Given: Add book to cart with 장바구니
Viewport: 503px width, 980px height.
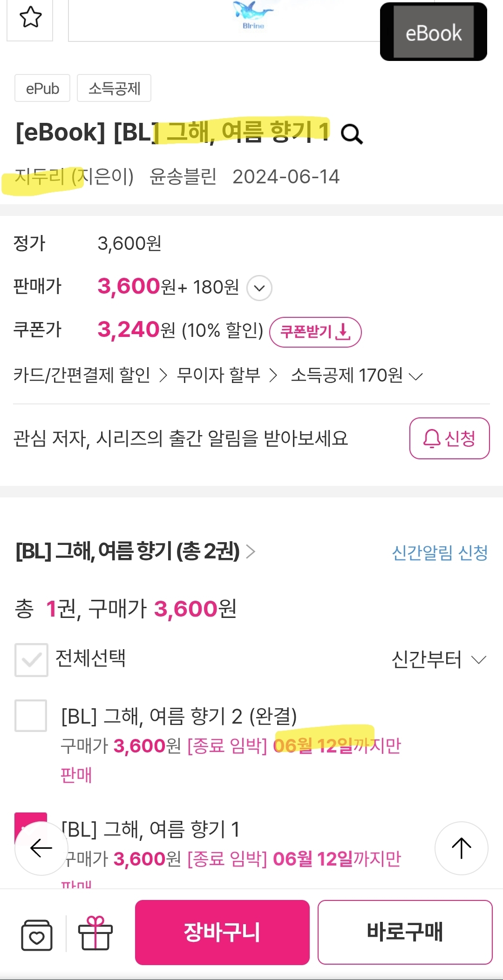Looking at the screenshot, I should pos(222,933).
